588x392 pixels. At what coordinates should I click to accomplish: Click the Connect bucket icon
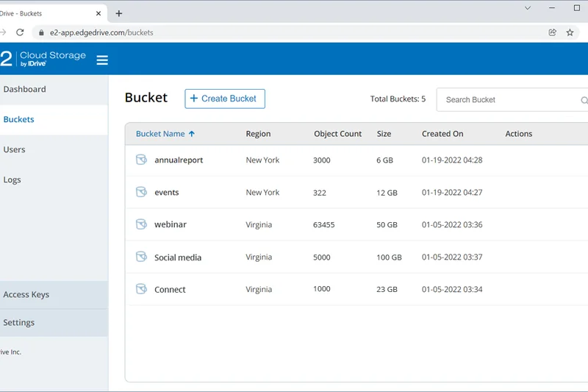pyautogui.click(x=141, y=289)
